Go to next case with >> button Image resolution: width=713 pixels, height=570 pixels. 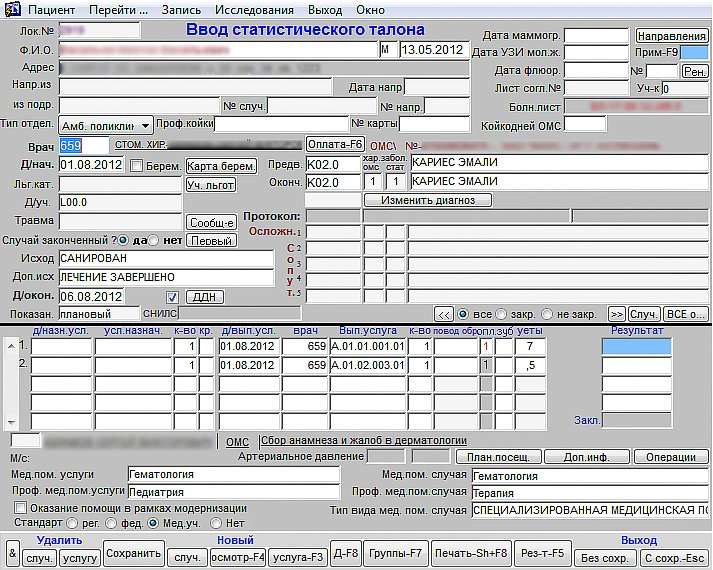(x=617, y=315)
